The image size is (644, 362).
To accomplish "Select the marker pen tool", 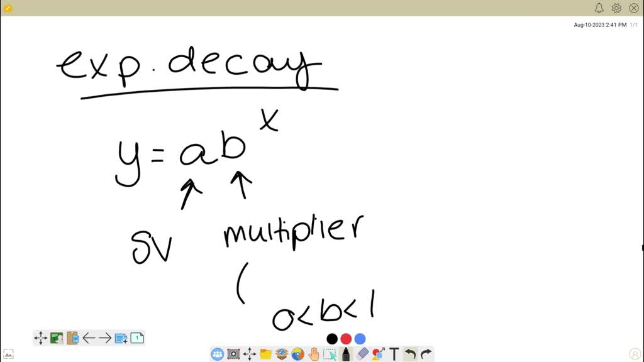I will [345, 354].
